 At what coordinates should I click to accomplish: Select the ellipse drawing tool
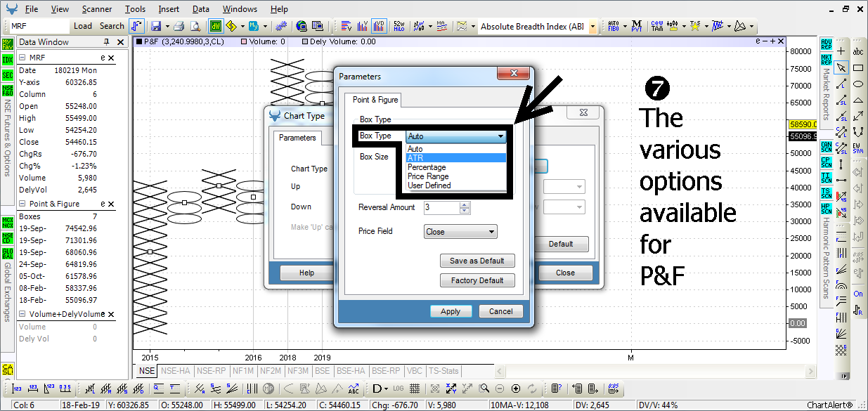pos(858,84)
